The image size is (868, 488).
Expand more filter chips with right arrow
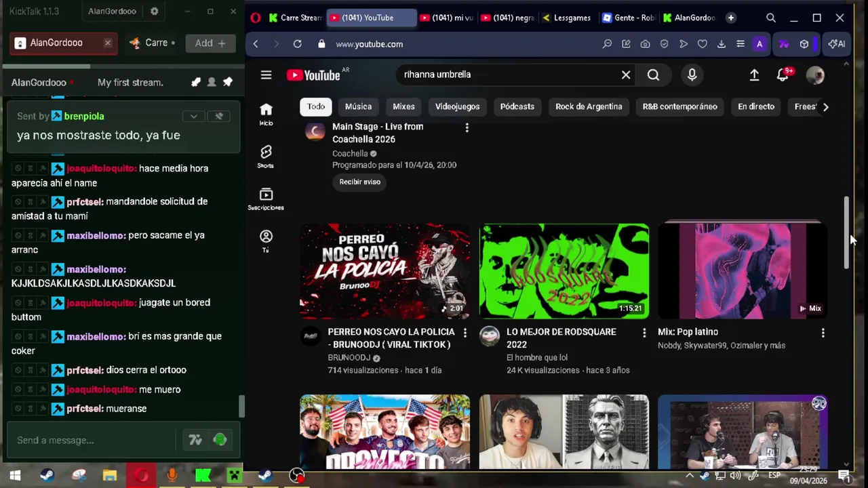coord(825,106)
